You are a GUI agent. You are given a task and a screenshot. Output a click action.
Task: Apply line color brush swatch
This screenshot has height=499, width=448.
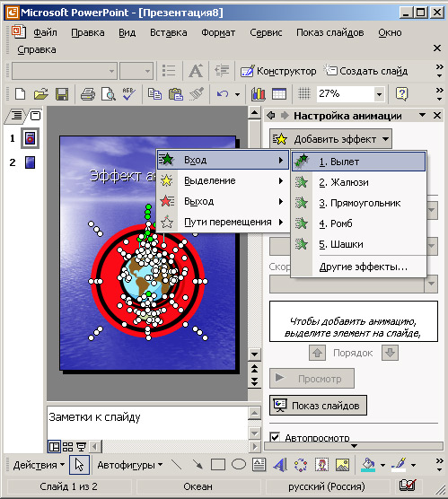(399, 465)
